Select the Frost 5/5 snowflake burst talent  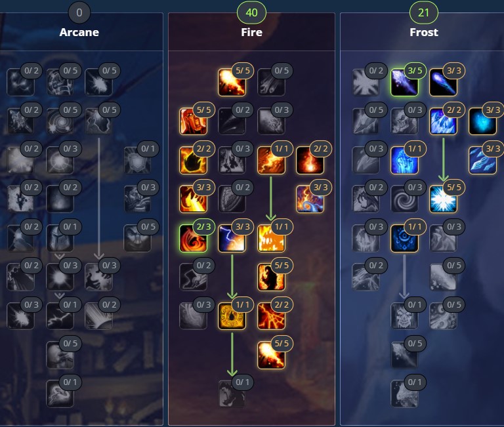click(443, 199)
